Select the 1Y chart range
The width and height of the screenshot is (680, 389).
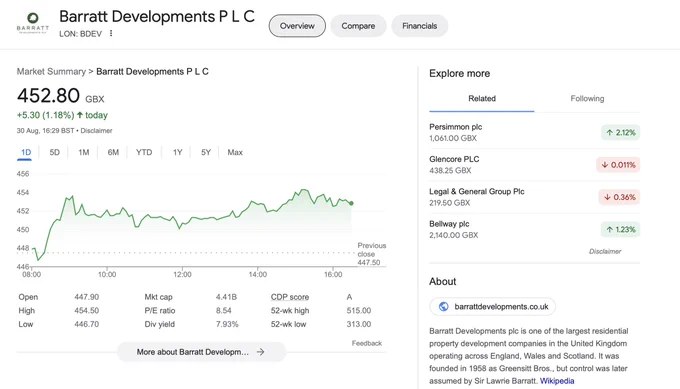177,152
